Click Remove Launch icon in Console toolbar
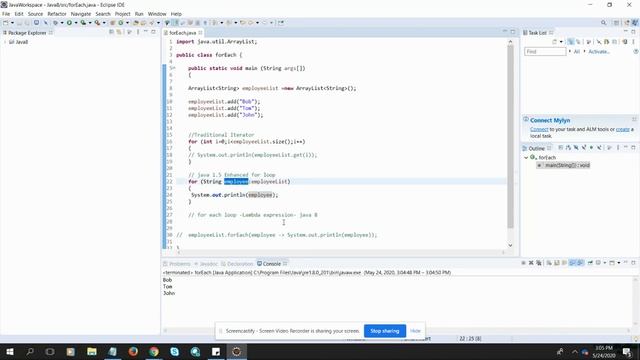Viewport: 640px width, 360px height. point(531,263)
